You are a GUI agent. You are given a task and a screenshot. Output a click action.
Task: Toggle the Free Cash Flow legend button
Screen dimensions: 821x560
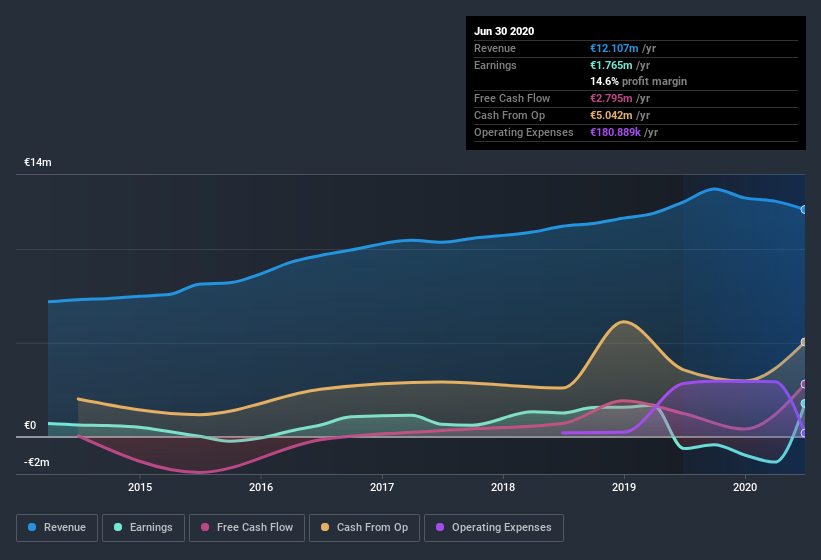pos(247,528)
